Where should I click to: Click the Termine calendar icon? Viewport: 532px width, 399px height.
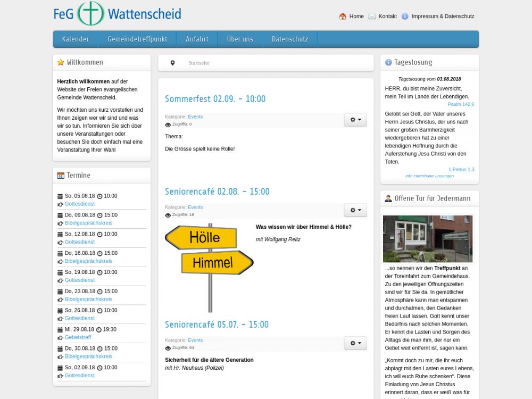[61, 176]
